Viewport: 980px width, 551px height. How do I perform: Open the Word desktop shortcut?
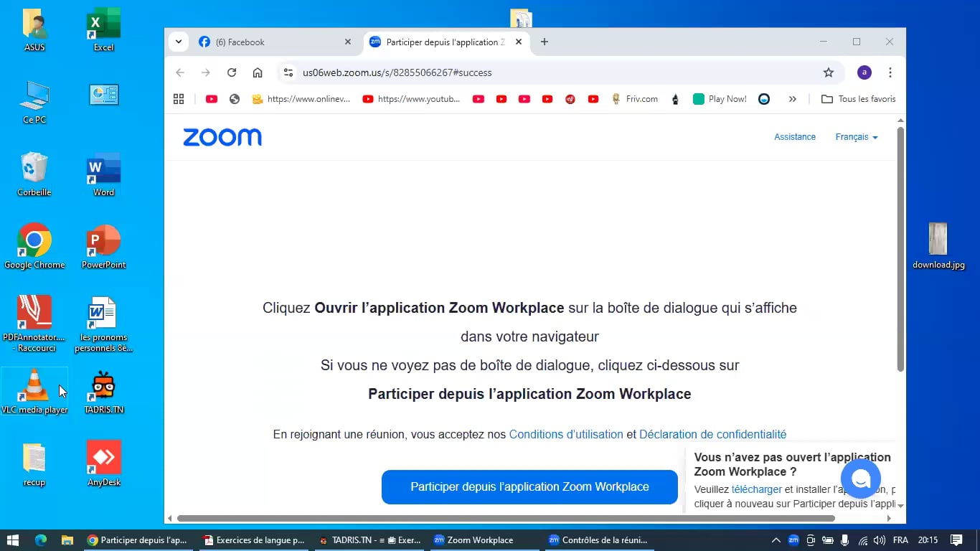(103, 175)
